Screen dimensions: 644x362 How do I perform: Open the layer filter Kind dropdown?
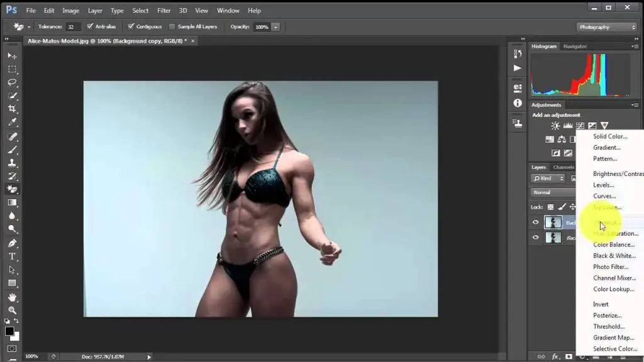(x=548, y=178)
